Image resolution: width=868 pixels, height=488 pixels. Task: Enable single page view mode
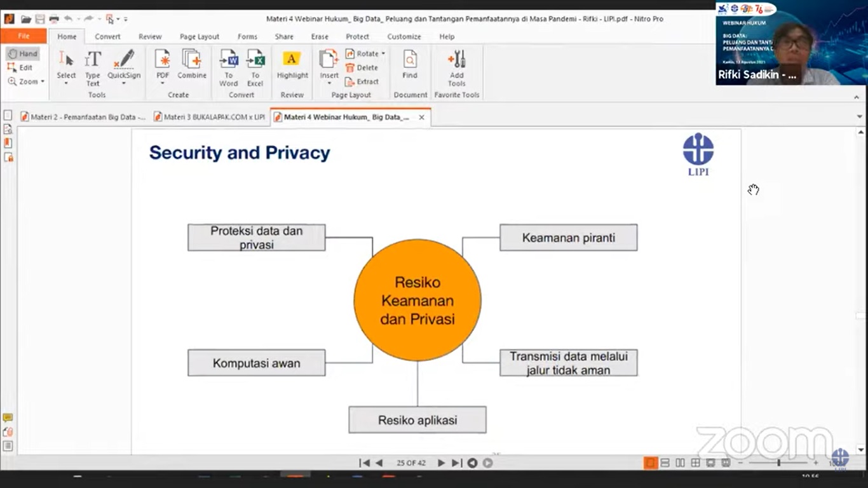(x=650, y=463)
